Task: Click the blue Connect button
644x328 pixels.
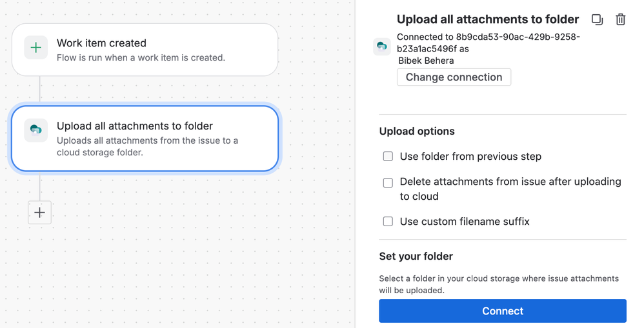Action: (503, 311)
